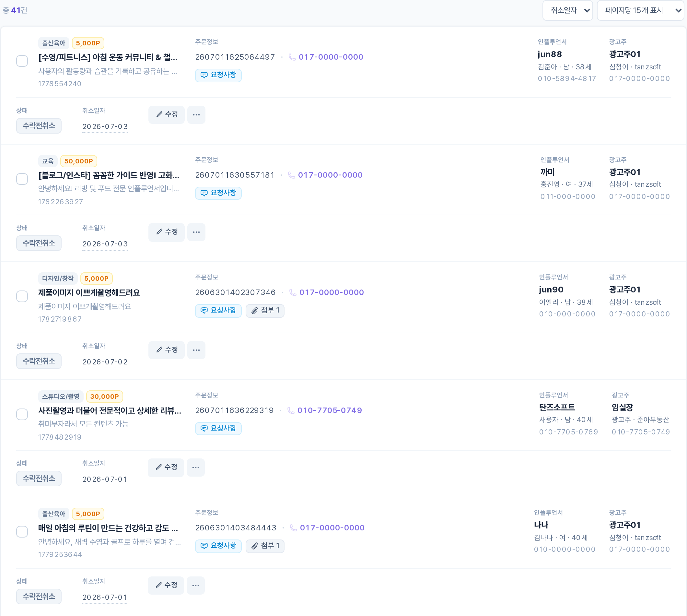
Task: Open more options for order 2606301403484443
Action: (195, 585)
